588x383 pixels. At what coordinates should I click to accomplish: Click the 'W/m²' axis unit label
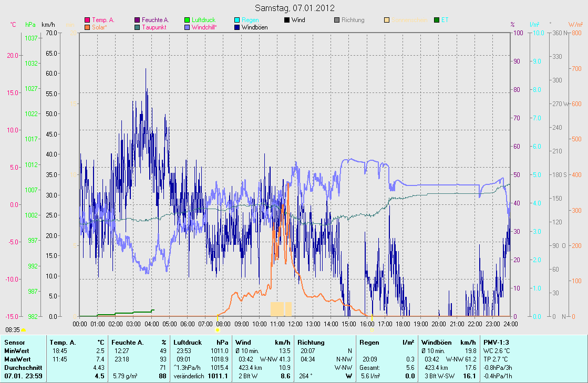click(575, 25)
